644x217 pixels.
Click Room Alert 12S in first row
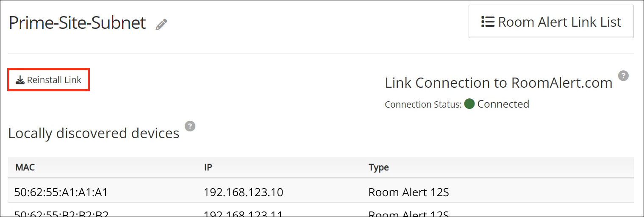[408, 192]
